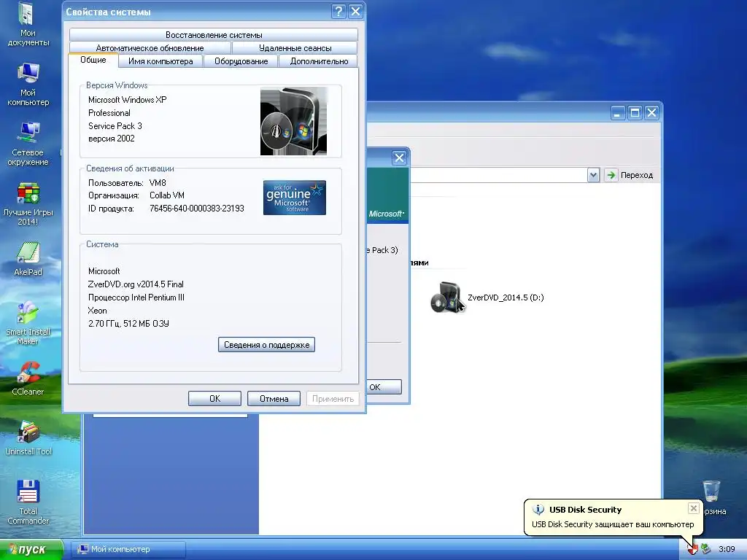Click the green Переход arrow button
The height and width of the screenshot is (560, 747).
[611, 175]
